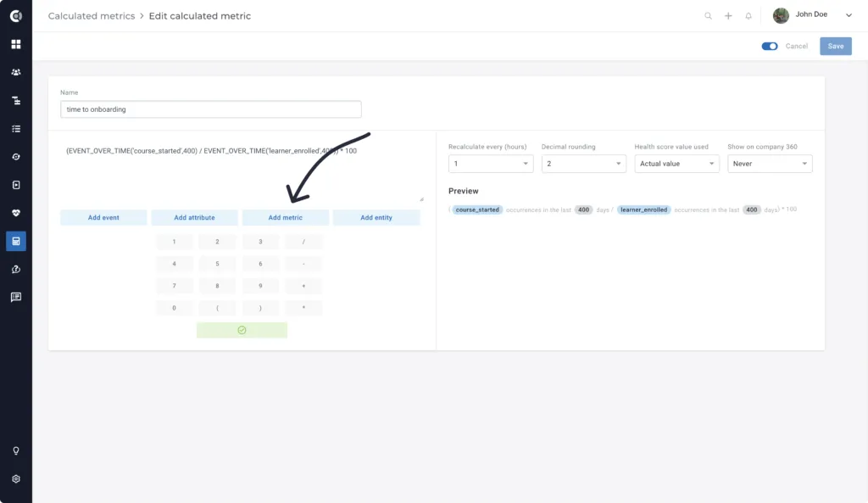Open the play document icon in sidebar
The image size is (868, 503).
16,185
